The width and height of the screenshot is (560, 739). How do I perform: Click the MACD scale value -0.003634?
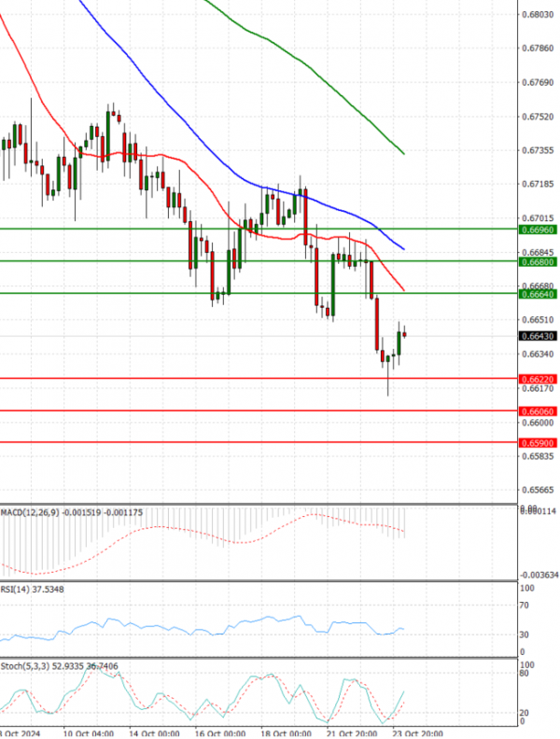pos(539,576)
